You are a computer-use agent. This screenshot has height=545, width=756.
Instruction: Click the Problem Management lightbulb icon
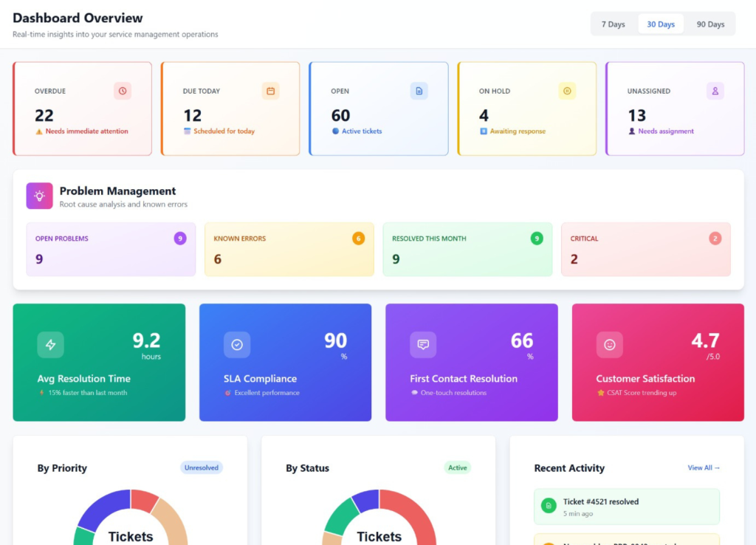point(40,196)
